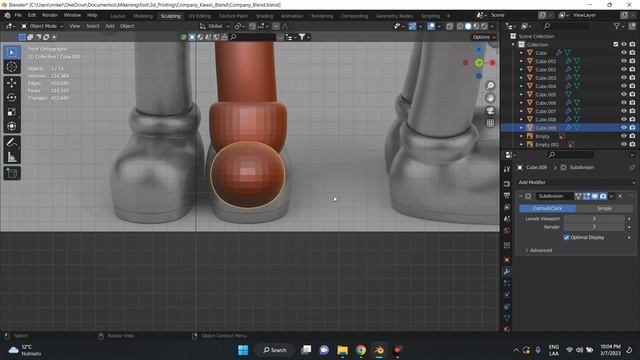
Task: Click green Y axis in navigation gizmo
Action: point(479,63)
